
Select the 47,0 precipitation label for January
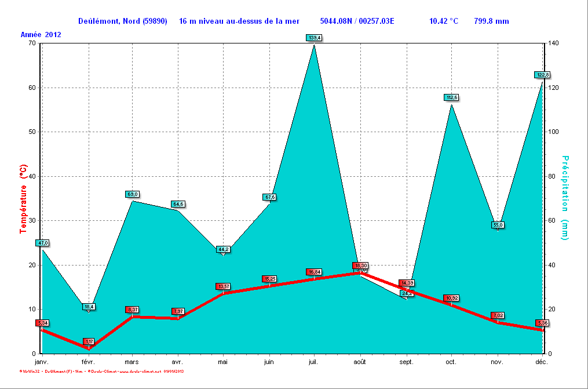(x=42, y=243)
